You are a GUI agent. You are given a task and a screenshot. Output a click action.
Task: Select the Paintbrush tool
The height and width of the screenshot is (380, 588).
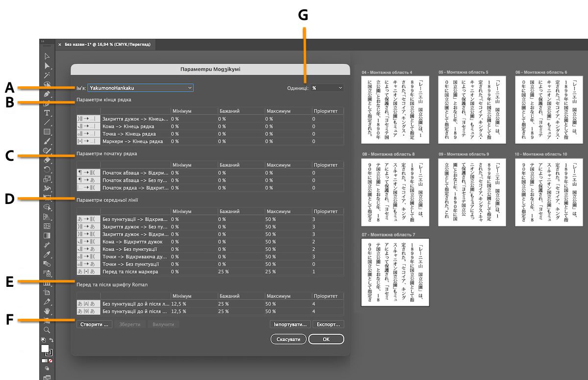47,141
